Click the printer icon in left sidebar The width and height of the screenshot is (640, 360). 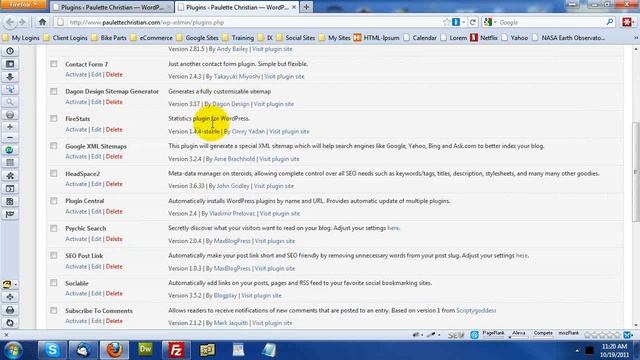(x=10, y=310)
